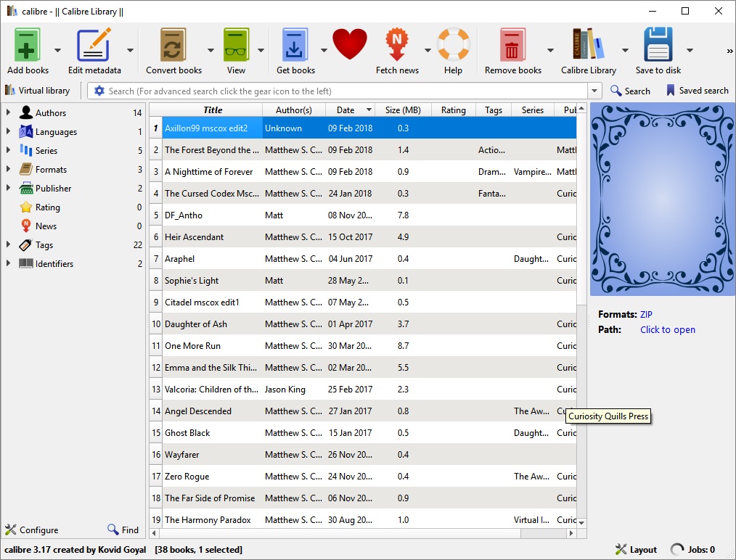The width and height of the screenshot is (736, 560).
Task: Expand the Identifiers tree node
Action: pyautogui.click(x=8, y=263)
